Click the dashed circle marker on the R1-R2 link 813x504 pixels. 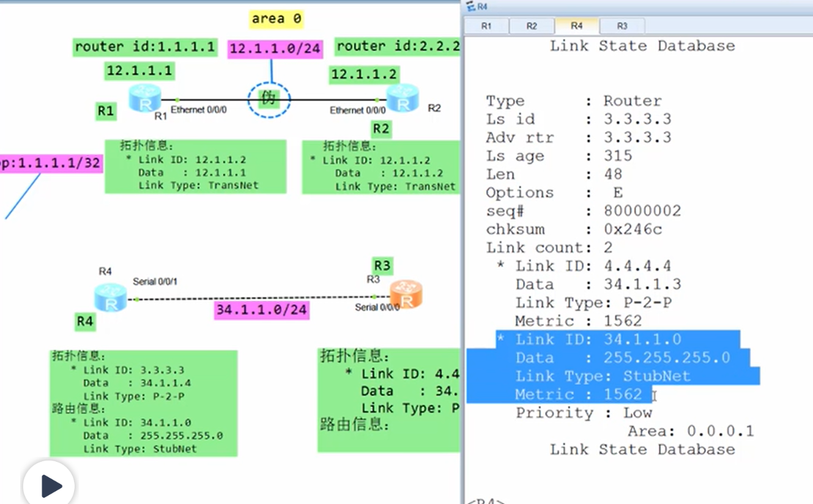[x=268, y=99]
